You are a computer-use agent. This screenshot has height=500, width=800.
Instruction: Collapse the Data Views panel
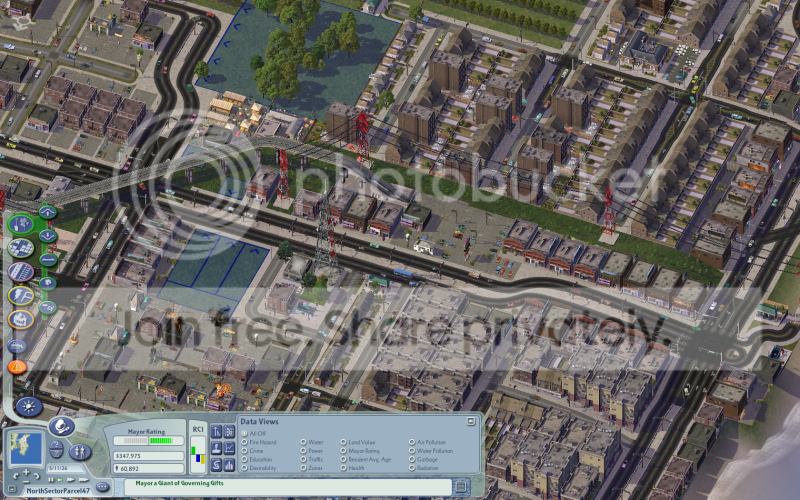point(471,421)
